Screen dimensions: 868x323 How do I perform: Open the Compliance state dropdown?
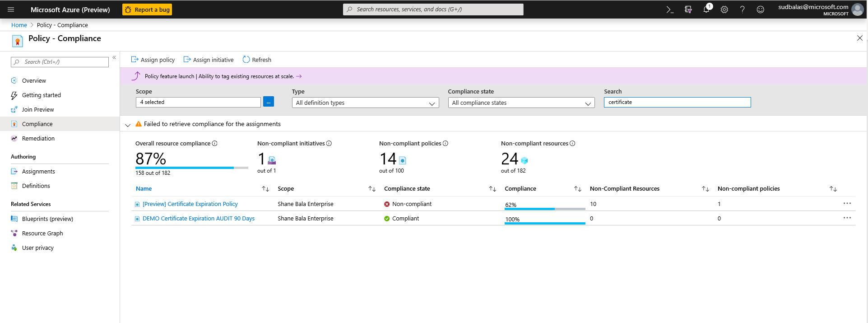click(521, 103)
